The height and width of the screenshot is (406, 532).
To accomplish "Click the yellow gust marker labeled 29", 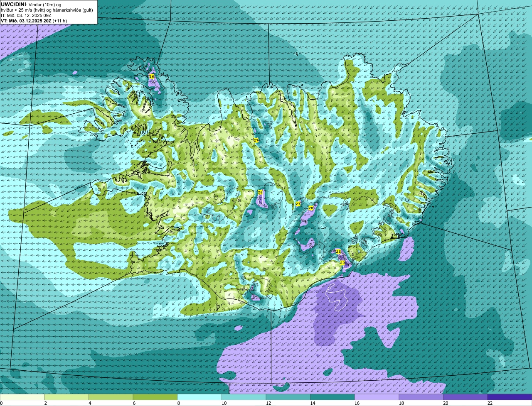I will 342,263.
